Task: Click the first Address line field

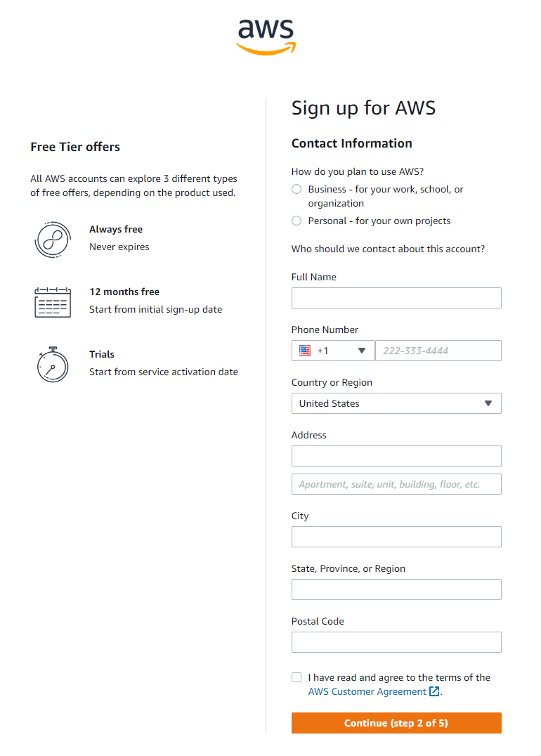Action: point(396,456)
